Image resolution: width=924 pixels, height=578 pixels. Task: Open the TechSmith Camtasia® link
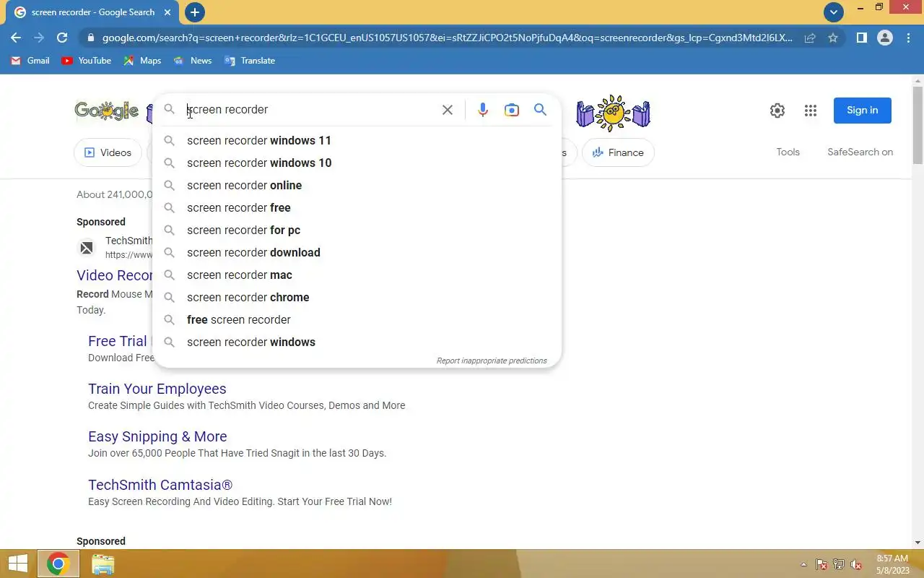click(x=160, y=485)
